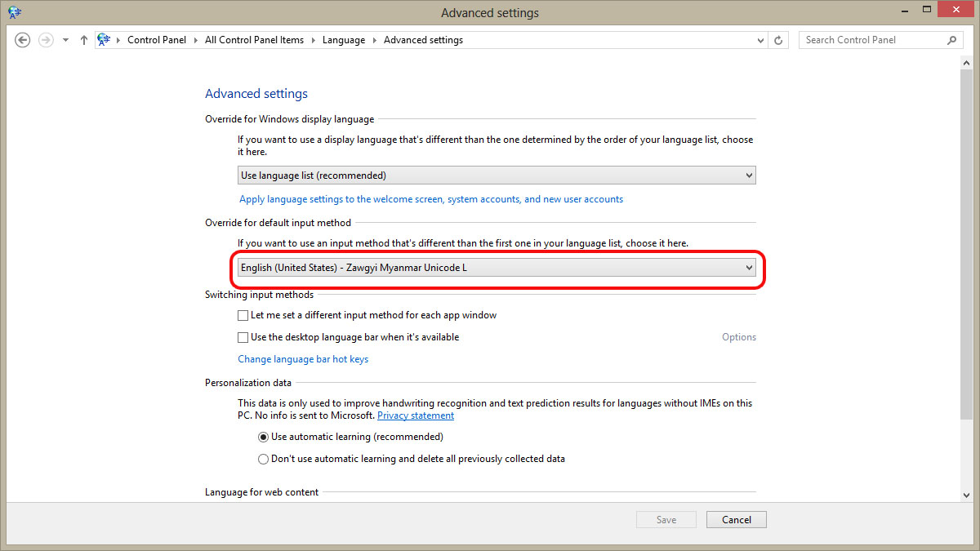Select Don't use automatic learning option
The width and height of the screenshot is (980, 551).
pos(263,460)
